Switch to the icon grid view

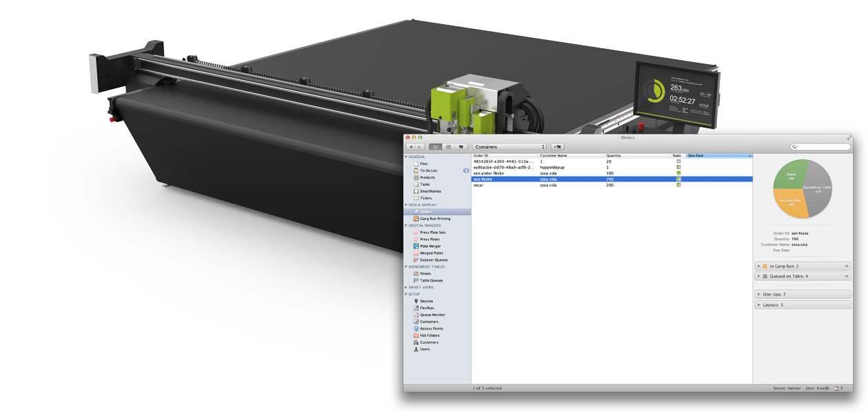(x=449, y=147)
